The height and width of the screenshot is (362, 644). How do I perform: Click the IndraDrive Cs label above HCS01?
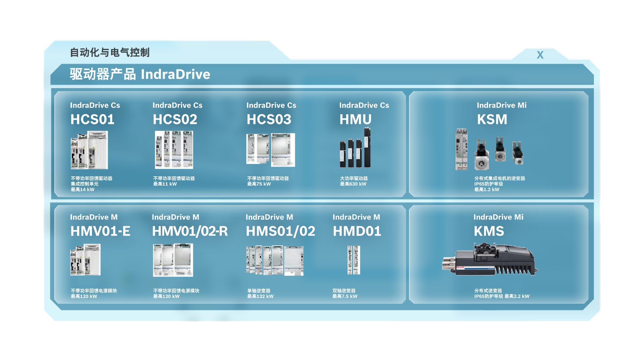(95, 105)
